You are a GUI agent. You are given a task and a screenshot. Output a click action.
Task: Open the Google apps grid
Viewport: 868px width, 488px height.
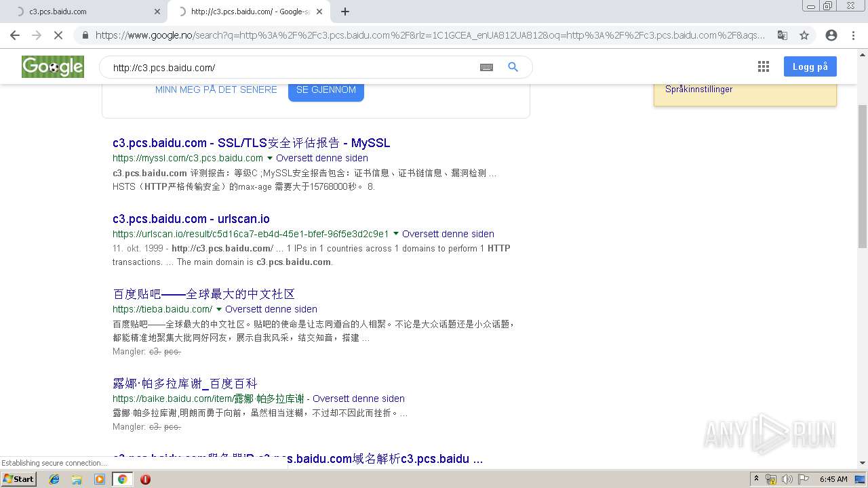[764, 66]
